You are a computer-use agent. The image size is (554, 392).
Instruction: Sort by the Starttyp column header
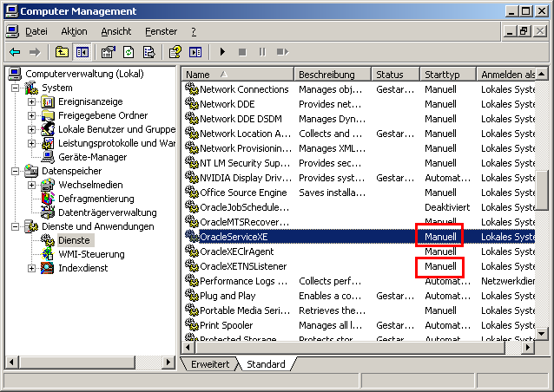(448, 75)
